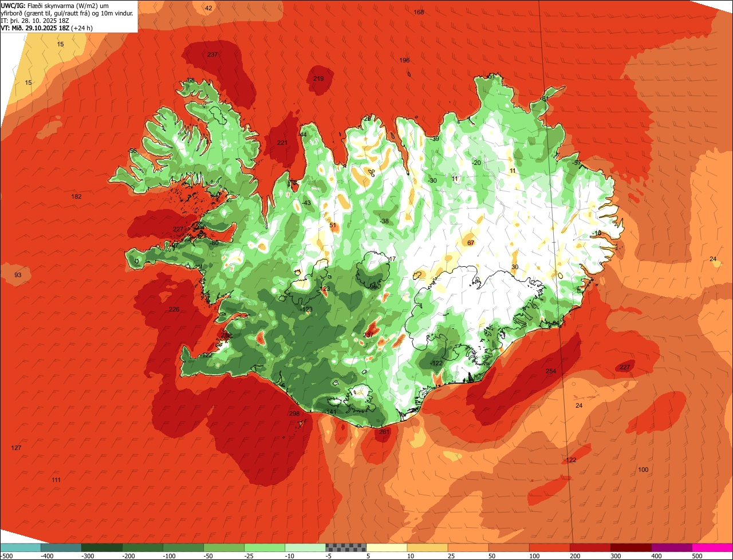This screenshot has width=733, height=560.
Task: Click the title line starting 'UWC/IG: Flæði skynvarma'
Action: point(55,6)
